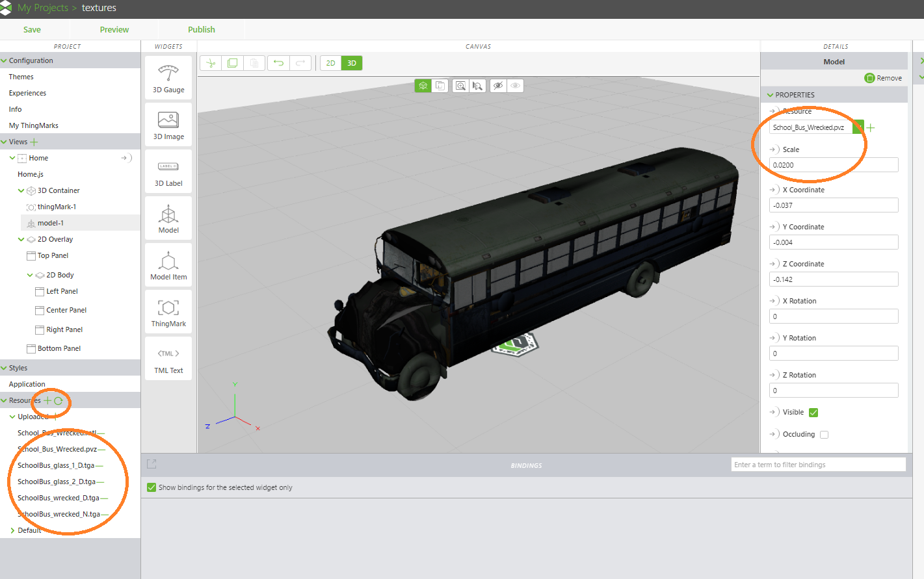
Task: Select the 3D Gauge widget
Action: [168, 77]
